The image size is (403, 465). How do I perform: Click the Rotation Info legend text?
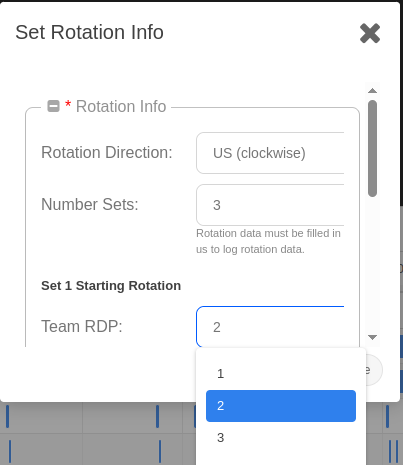(121, 107)
